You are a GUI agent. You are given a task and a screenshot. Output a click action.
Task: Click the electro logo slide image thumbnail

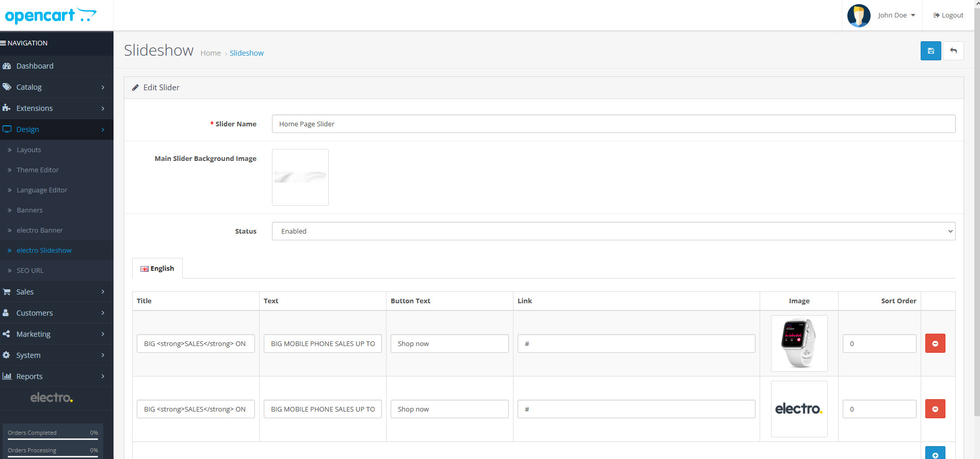[799, 409]
